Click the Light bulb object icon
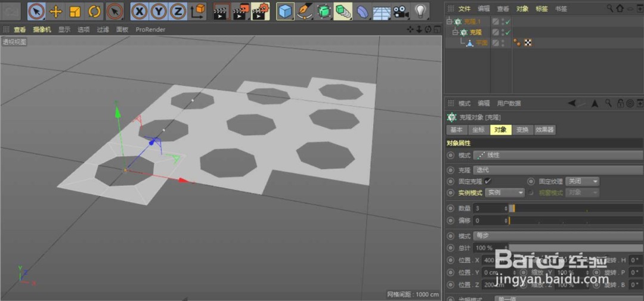Viewport: 644px width, 301px height. (420, 11)
